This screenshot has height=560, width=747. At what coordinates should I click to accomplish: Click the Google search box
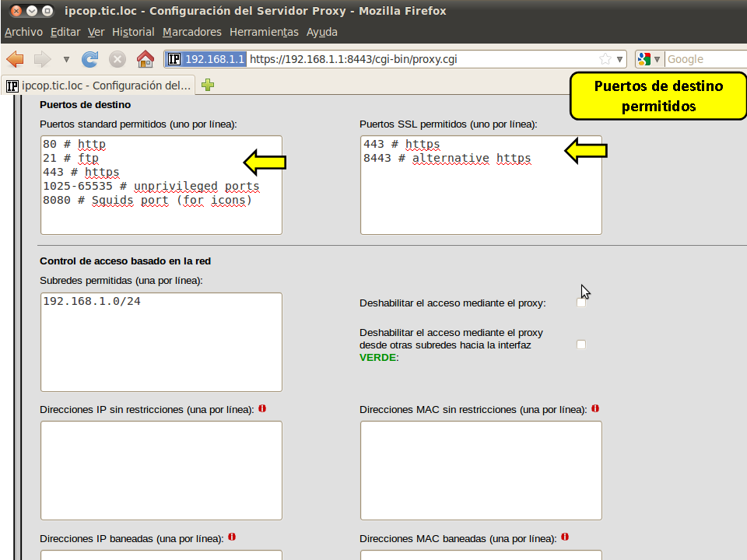point(704,59)
